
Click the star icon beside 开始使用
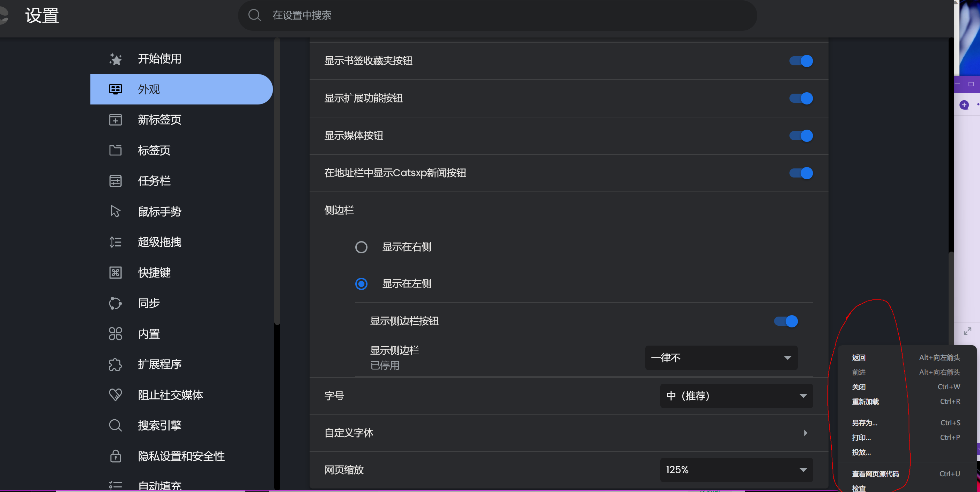click(115, 59)
